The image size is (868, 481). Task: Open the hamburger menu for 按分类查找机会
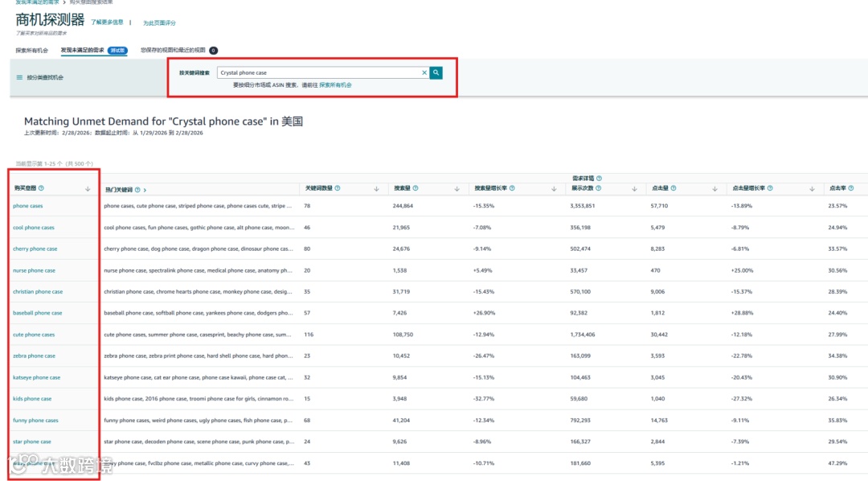[19, 77]
